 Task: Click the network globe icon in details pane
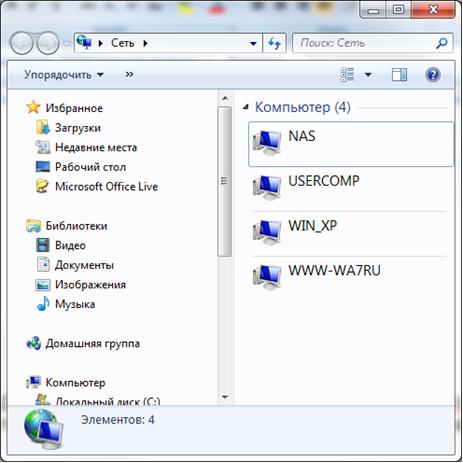coord(44,430)
